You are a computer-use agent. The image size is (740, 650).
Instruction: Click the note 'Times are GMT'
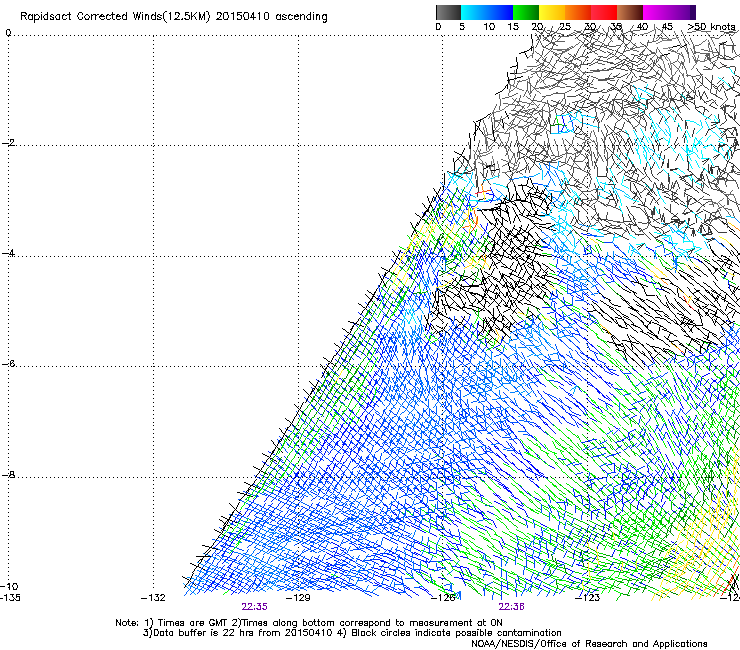(x=192, y=623)
